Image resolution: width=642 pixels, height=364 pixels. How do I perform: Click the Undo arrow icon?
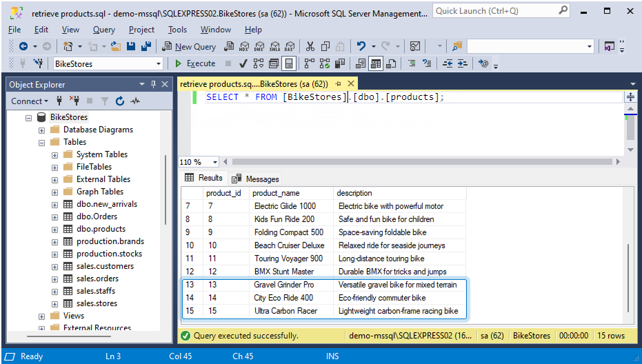[361, 47]
